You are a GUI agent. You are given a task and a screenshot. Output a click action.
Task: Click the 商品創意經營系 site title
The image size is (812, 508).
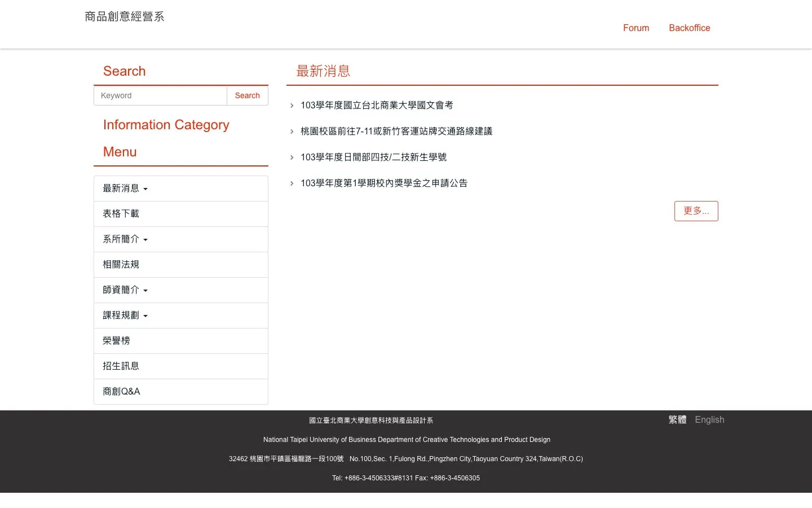[125, 16]
